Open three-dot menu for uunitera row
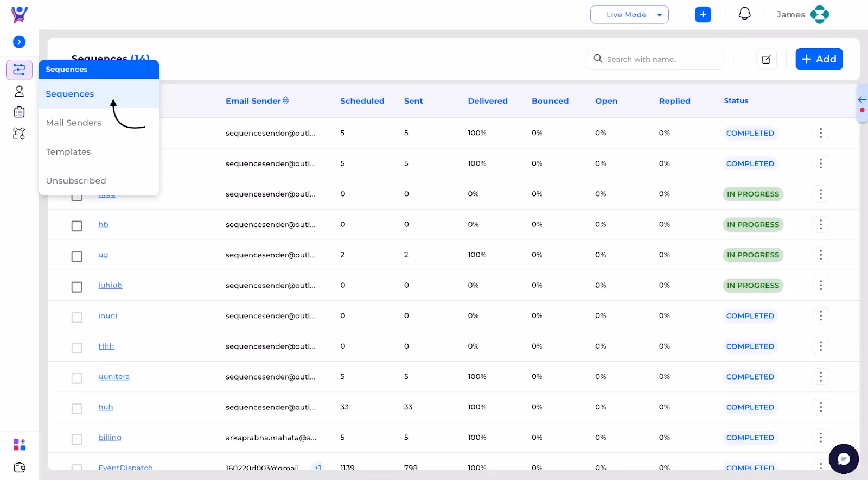868x480 pixels. pos(821,376)
